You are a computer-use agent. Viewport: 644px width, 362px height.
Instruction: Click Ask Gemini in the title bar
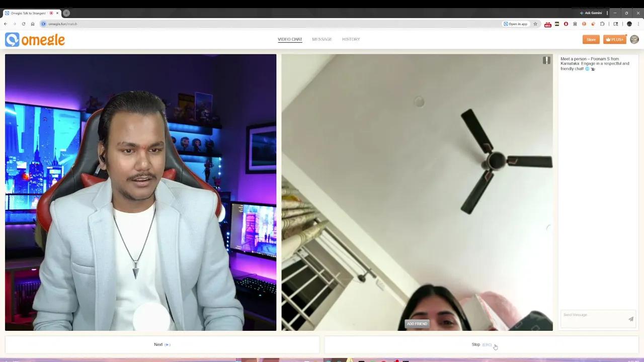(591, 13)
